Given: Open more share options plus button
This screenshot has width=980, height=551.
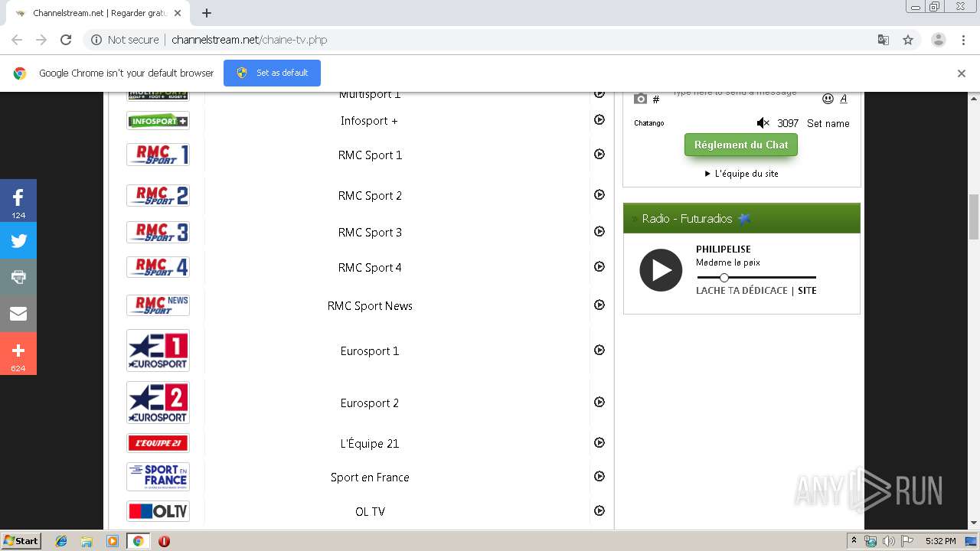Looking at the screenshot, I should pos(18,354).
